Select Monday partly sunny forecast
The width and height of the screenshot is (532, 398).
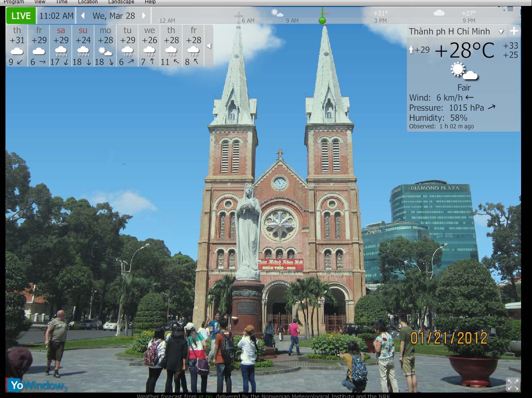[105, 46]
